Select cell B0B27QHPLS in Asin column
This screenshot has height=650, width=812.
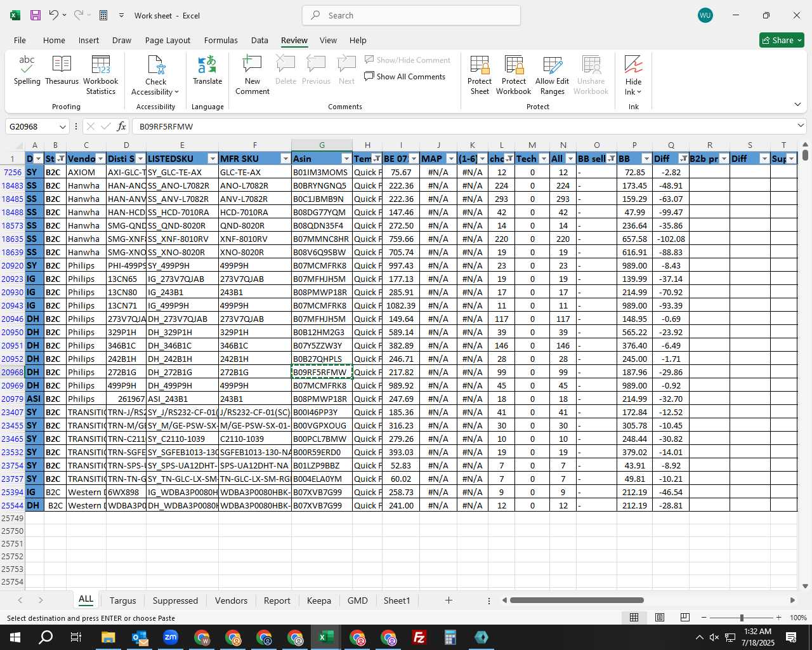pos(322,359)
